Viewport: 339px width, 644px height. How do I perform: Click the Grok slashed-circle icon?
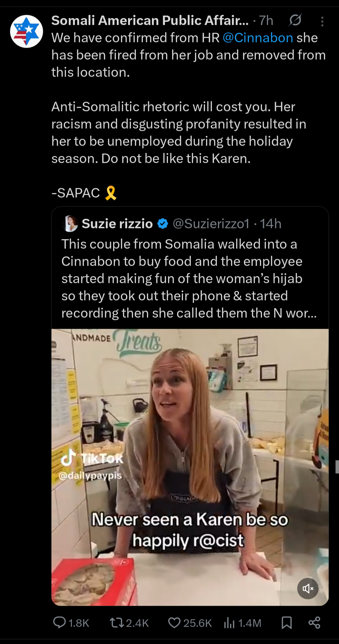point(295,20)
